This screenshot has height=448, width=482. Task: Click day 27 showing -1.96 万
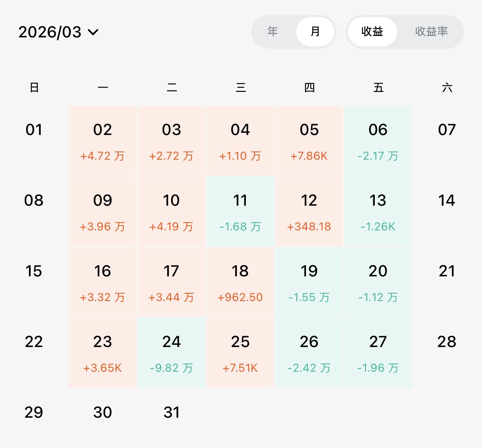[x=378, y=353]
